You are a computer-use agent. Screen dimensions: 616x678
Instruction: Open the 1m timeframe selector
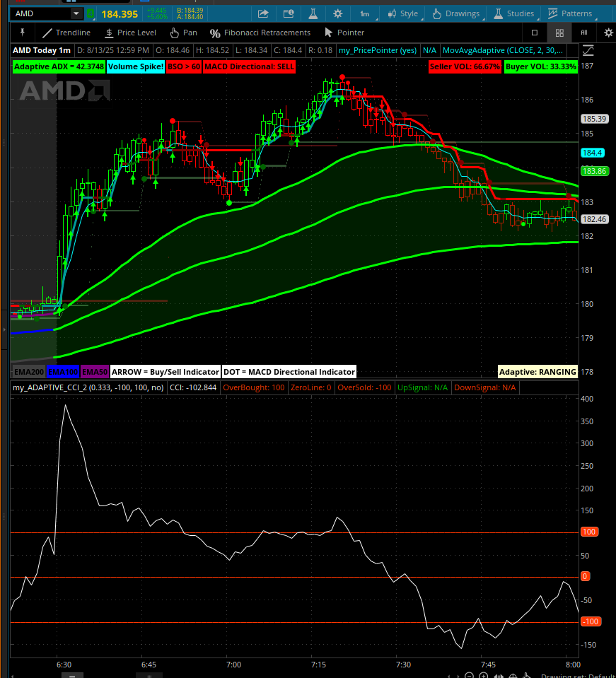(364, 13)
